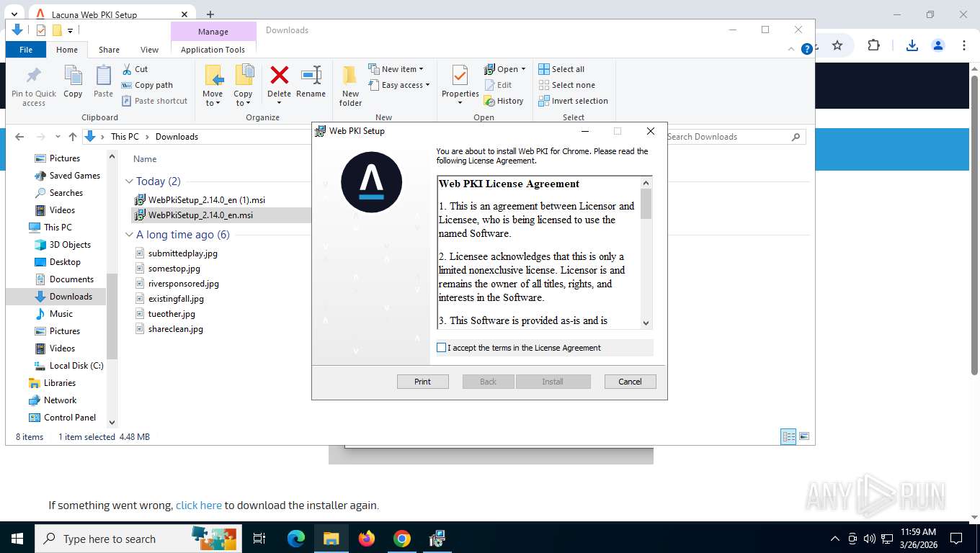Click the Windows Start button
The image size is (980, 553).
(x=17, y=539)
